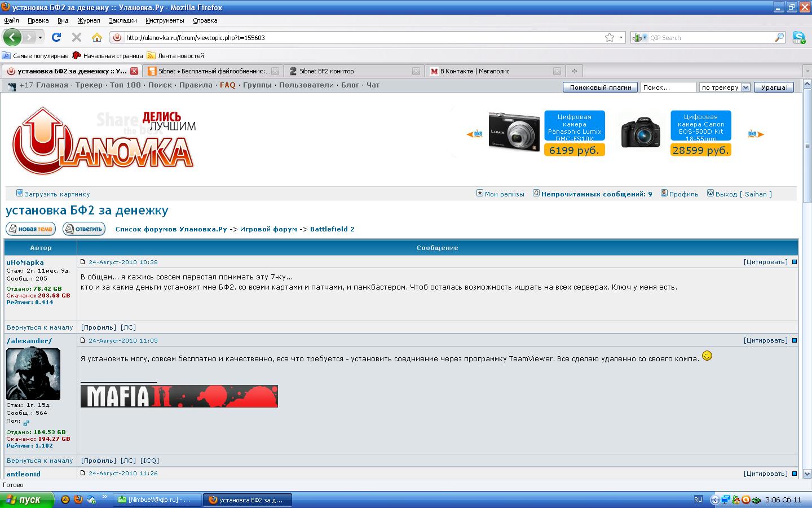Click the Windows Start (пуск) button

(27, 500)
